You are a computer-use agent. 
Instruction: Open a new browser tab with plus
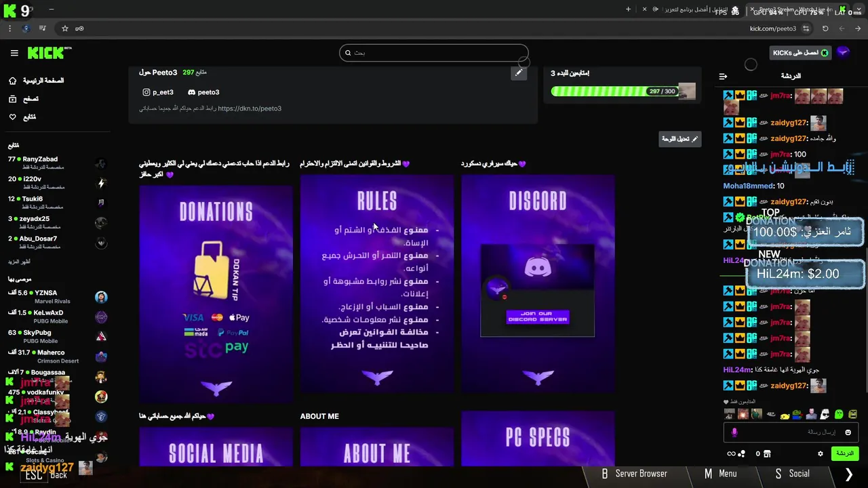[x=628, y=9]
